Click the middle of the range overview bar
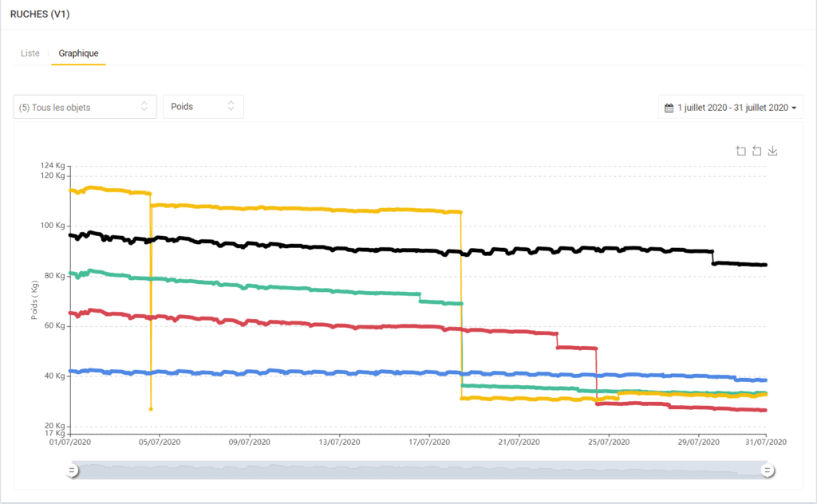The width and height of the screenshot is (817, 504). [420, 471]
